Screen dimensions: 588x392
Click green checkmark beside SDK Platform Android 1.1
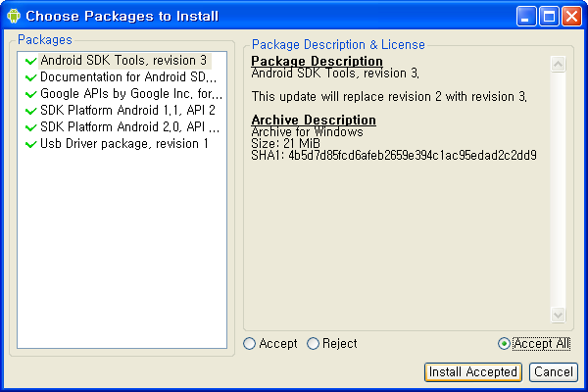pyautogui.click(x=30, y=111)
